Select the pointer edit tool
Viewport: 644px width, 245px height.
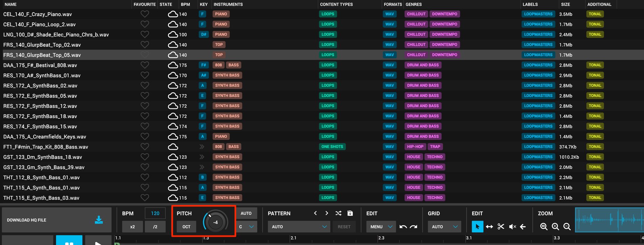(x=477, y=226)
